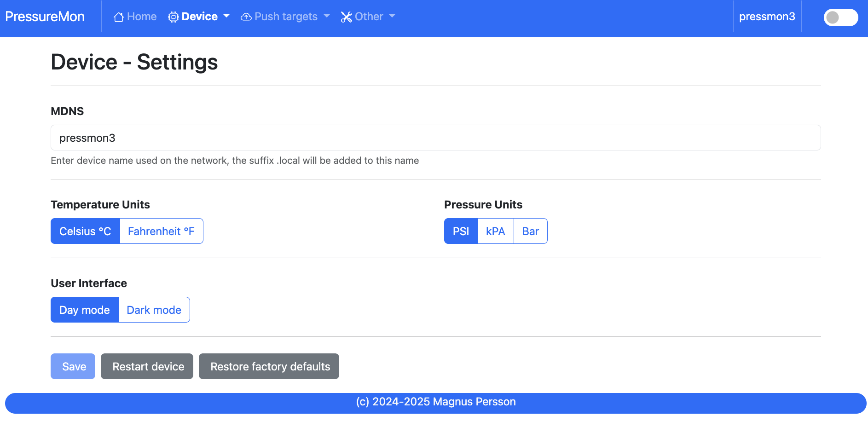
Task: Expand the Other dropdown arrow
Action: coord(392,16)
